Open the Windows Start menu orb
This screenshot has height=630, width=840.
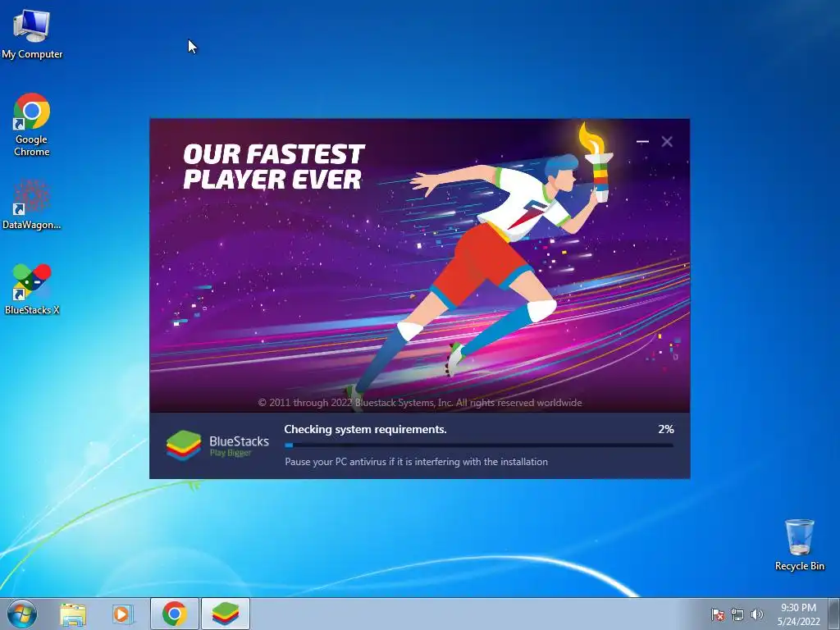22,614
